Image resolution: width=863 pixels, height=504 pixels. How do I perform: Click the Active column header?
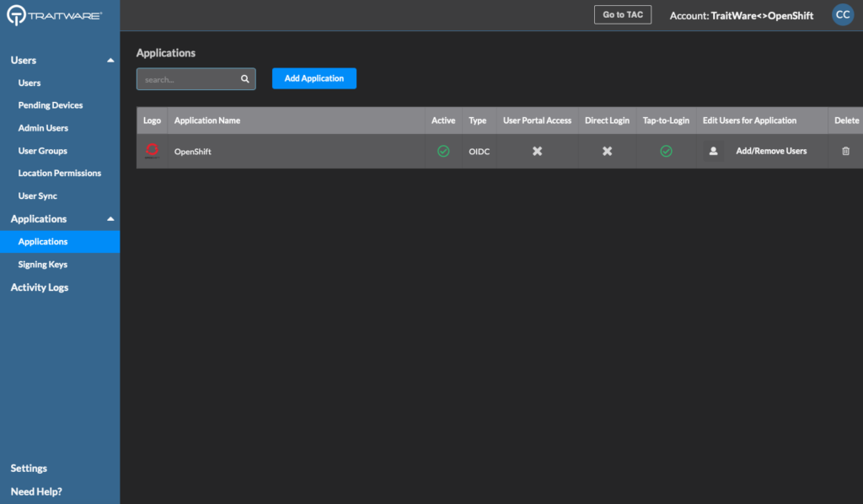point(443,121)
